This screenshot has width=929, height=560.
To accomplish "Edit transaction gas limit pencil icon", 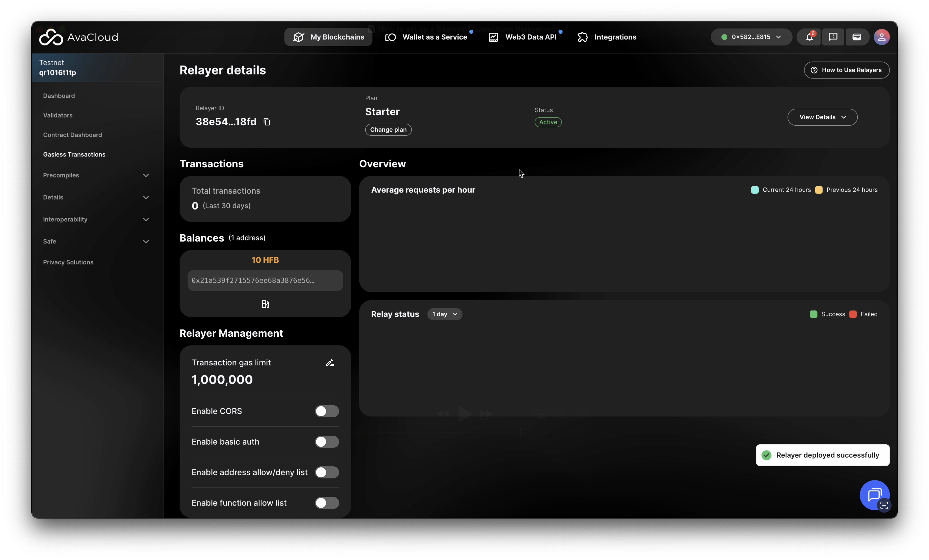I will point(330,362).
